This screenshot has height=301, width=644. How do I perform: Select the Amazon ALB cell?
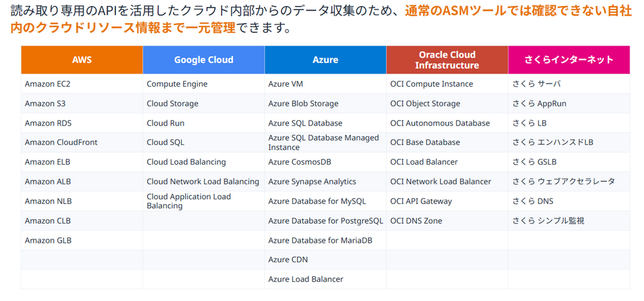coord(82,182)
